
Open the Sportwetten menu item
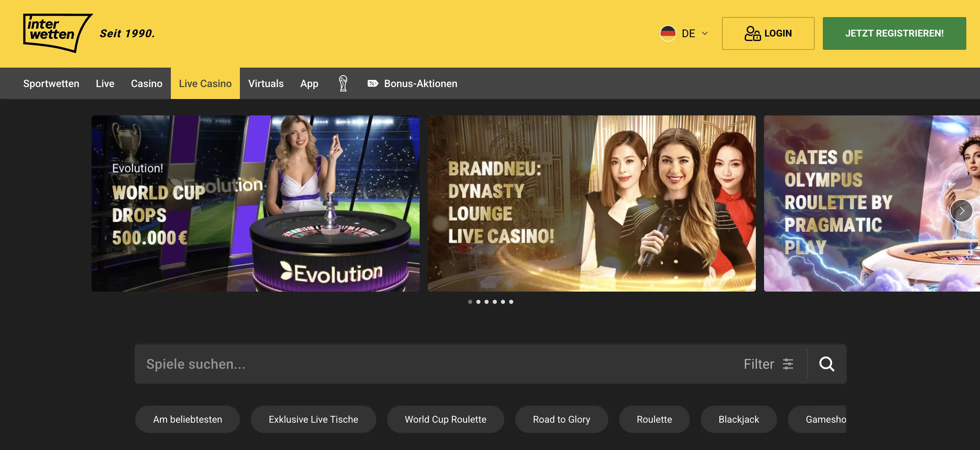pyautogui.click(x=51, y=84)
